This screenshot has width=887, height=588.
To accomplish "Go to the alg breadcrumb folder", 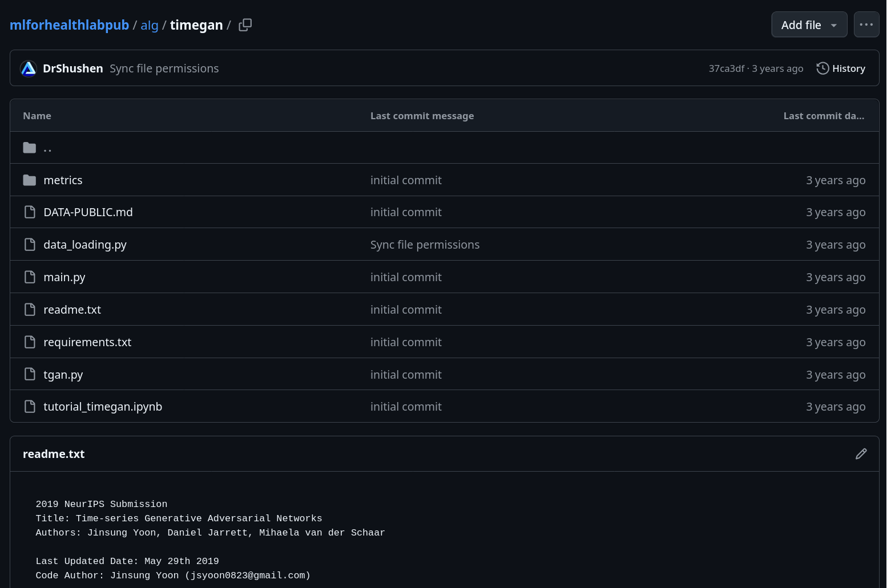I will pos(149,25).
